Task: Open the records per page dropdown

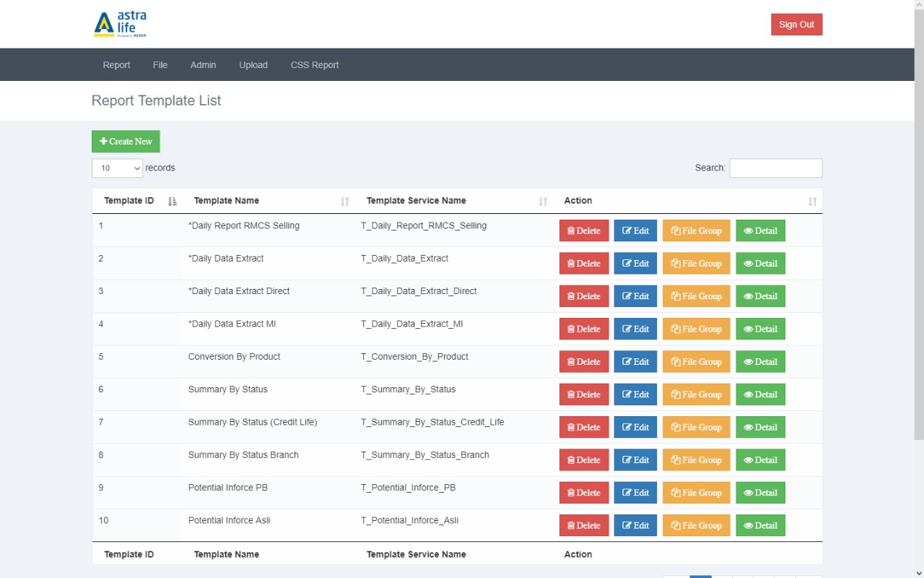Action: 117,168
